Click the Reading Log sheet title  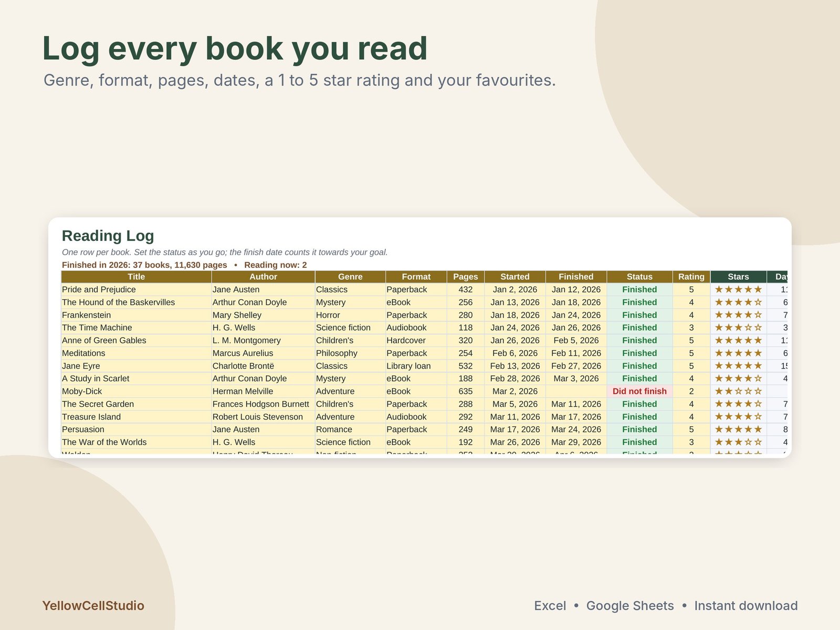coord(108,236)
